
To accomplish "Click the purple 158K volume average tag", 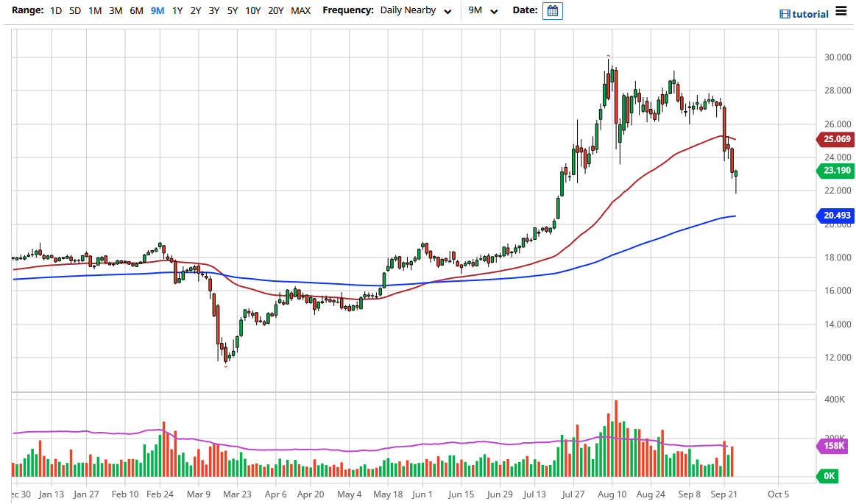I will 833,446.
